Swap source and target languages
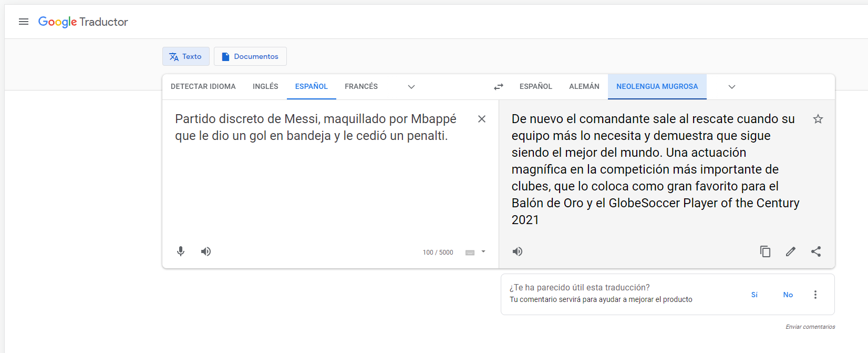 pos(499,87)
